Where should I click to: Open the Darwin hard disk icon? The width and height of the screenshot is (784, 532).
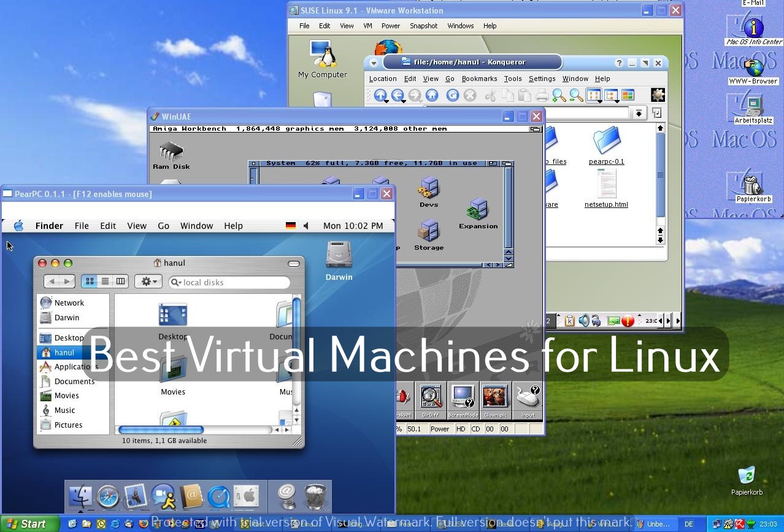coord(339,260)
